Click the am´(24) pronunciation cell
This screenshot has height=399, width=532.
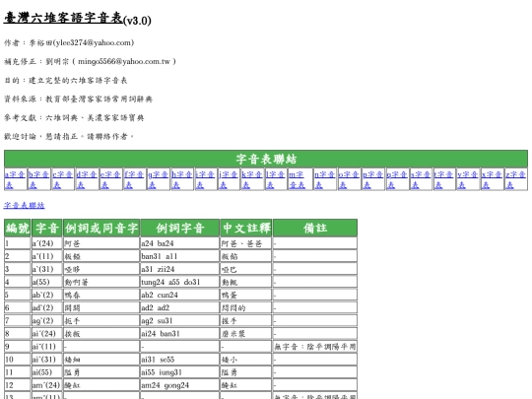47,385
